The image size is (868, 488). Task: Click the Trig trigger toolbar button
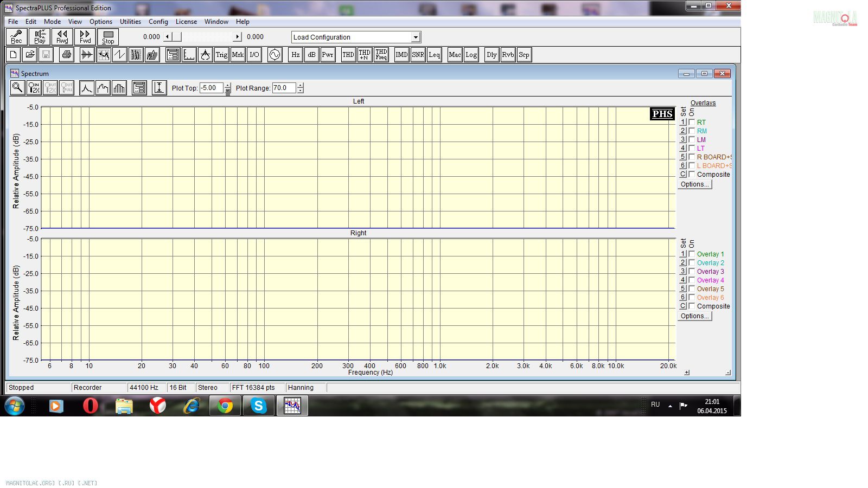tap(221, 55)
